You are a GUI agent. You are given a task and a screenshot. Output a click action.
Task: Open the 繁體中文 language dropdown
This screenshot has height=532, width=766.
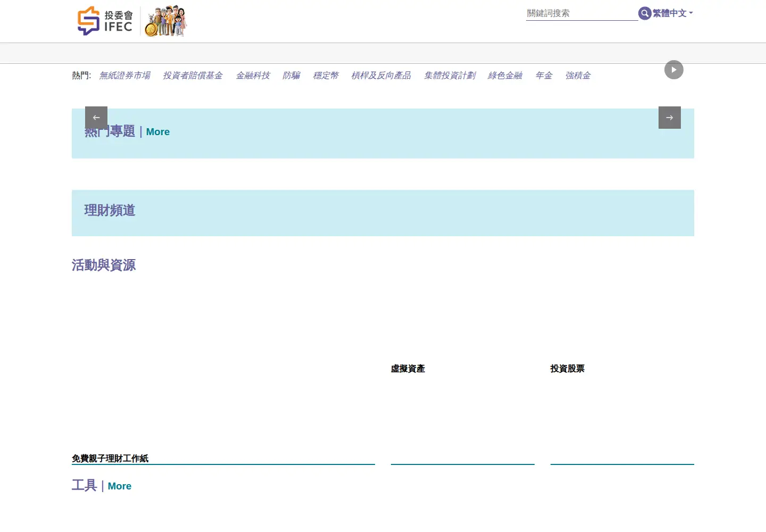coord(673,13)
